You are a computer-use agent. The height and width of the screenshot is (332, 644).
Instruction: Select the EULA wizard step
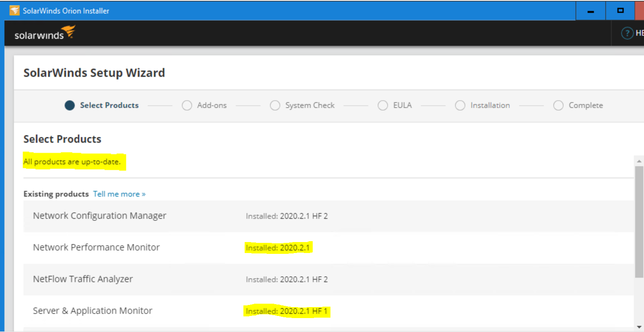coord(395,105)
